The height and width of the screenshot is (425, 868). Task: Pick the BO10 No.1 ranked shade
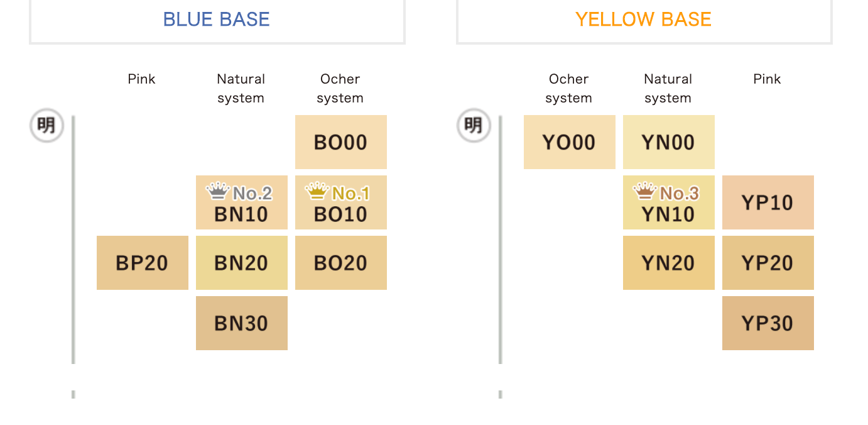coord(340,202)
